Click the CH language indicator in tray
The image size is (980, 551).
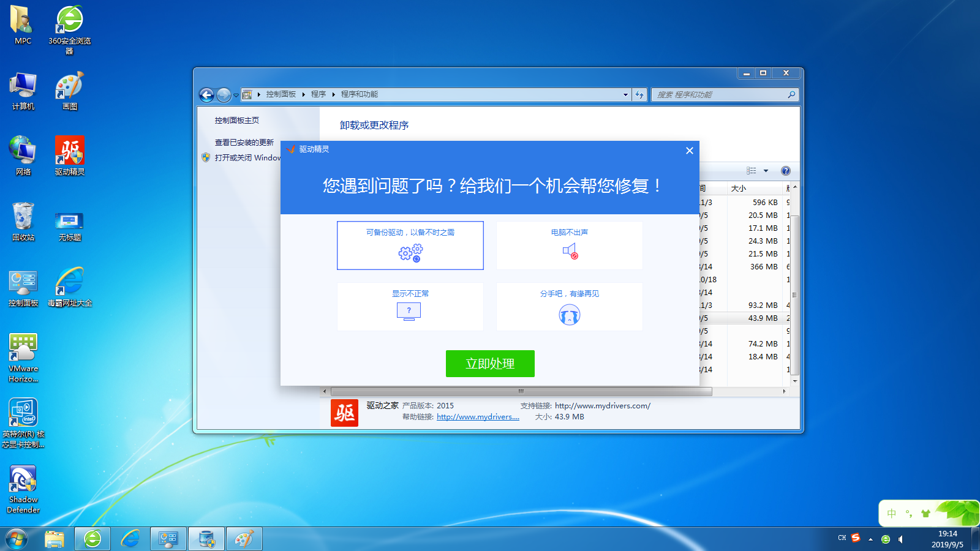(x=842, y=538)
